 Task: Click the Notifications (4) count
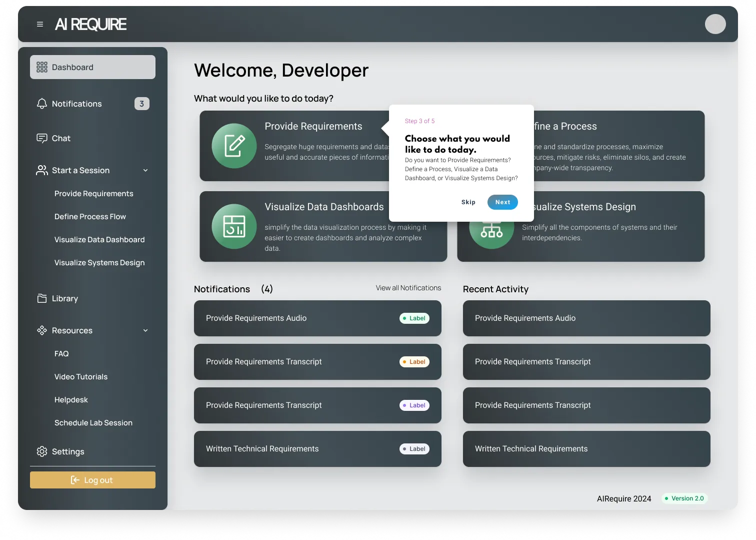tap(267, 289)
